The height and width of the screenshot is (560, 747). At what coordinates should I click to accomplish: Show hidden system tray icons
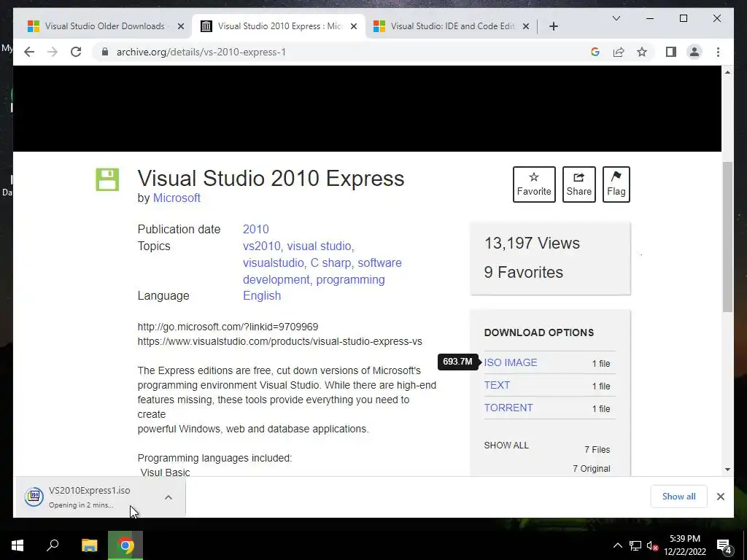pyautogui.click(x=617, y=545)
